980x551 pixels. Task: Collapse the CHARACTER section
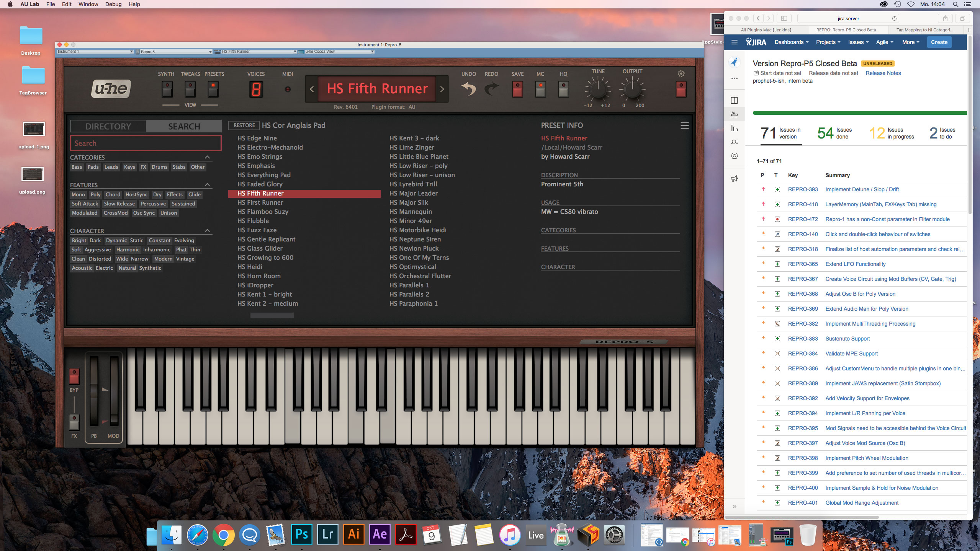click(x=207, y=231)
